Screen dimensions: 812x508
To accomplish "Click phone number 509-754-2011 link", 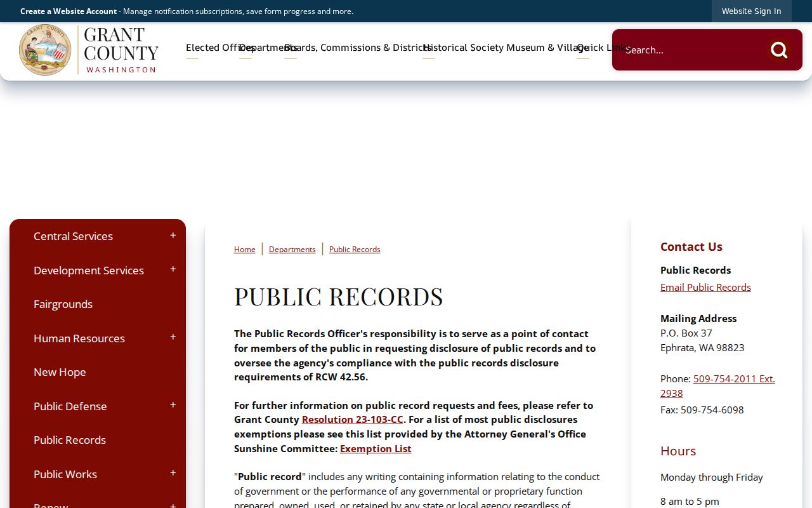I will [734, 379].
